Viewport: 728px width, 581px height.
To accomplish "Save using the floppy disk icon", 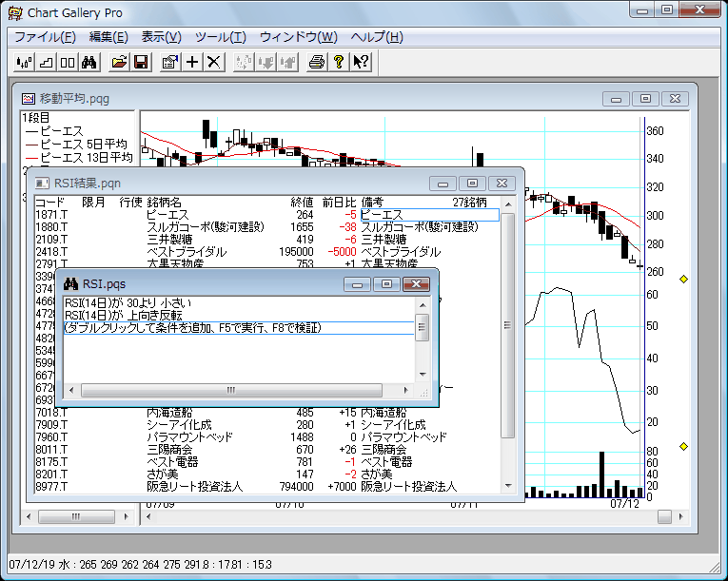I will click(x=140, y=62).
